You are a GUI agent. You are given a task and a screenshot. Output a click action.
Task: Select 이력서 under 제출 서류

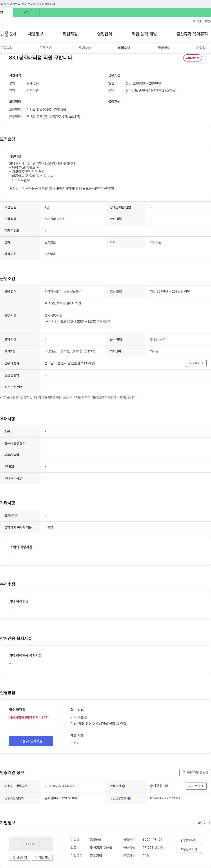(x=75, y=743)
